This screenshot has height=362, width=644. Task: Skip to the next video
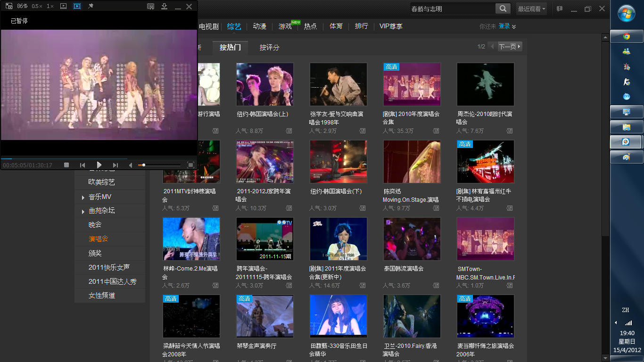point(116,165)
